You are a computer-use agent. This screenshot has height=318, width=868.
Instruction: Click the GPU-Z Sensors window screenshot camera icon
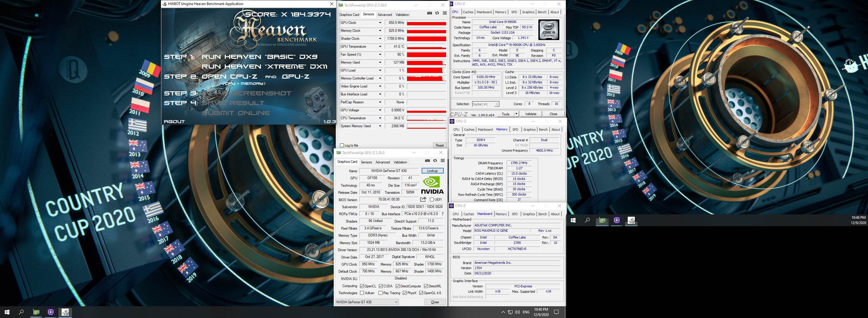click(429, 13)
